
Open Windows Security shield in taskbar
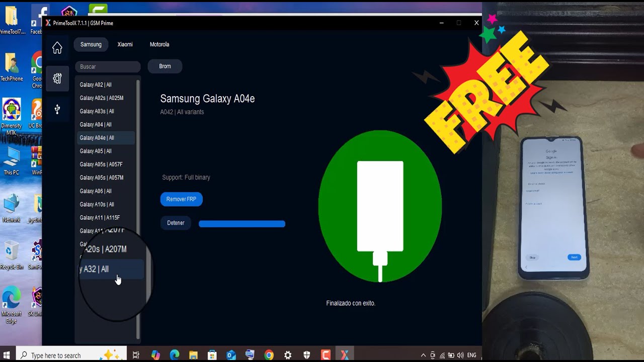pos(307,355)
